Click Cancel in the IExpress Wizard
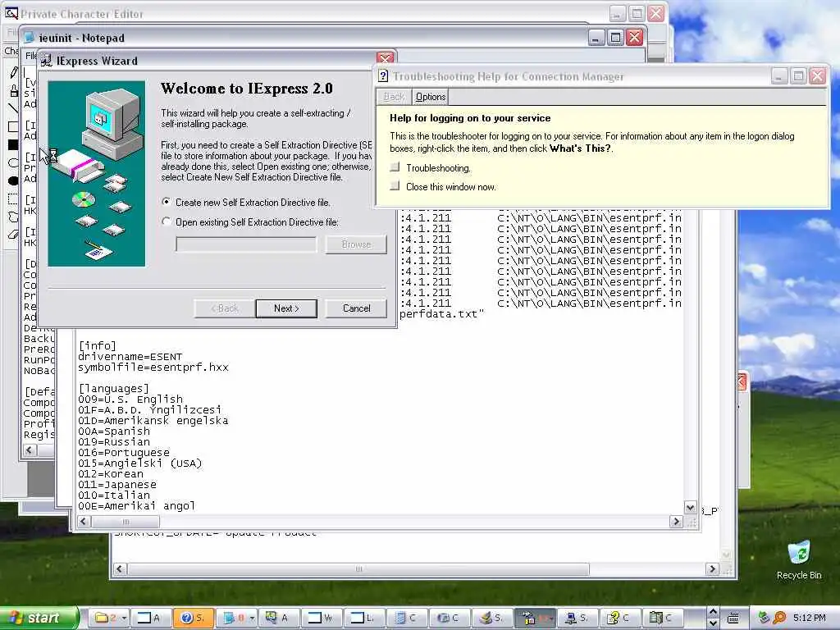Viewport: 840px width, 630px height. coord(356,308)
